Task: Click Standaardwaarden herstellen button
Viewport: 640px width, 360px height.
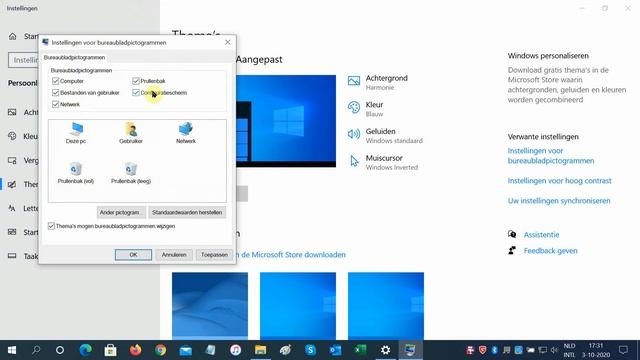Action: coord(187,212)
